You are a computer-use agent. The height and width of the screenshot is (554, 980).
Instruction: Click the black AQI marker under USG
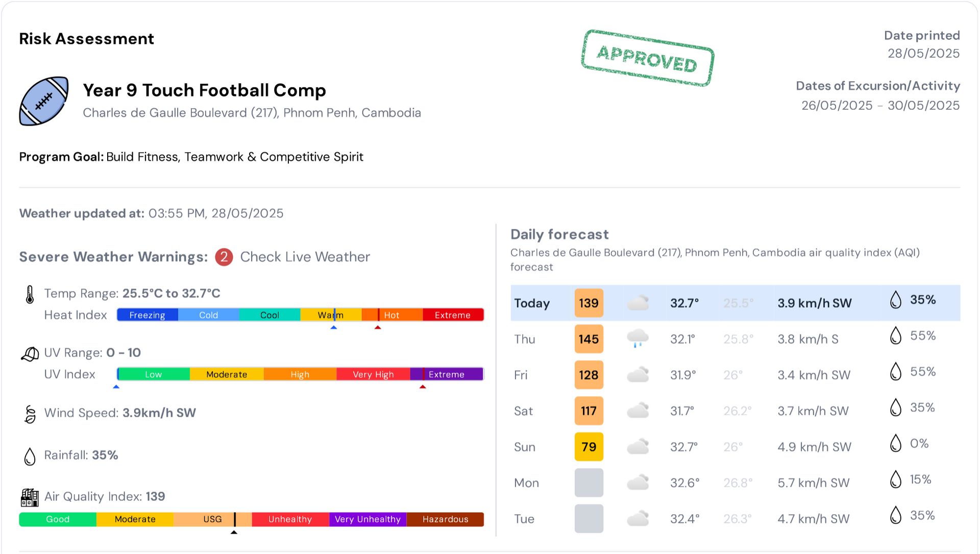point(234,532)
